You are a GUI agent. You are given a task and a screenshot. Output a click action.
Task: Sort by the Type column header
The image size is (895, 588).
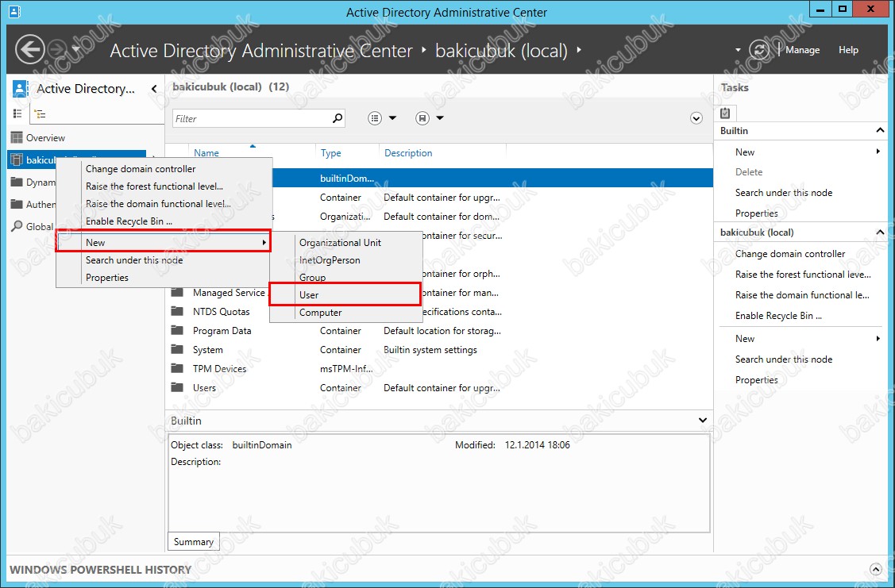[x=330, y=153]
